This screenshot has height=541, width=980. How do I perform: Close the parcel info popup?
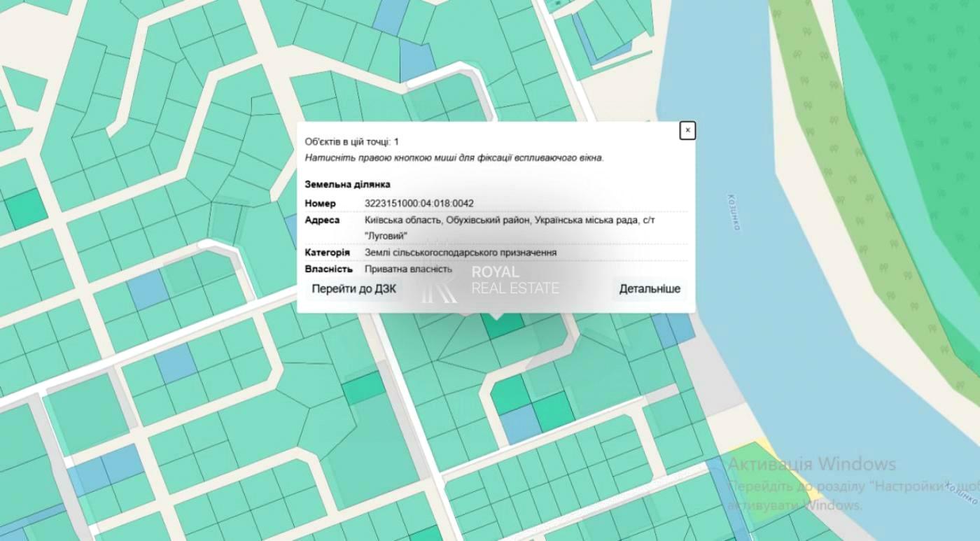[687, 130]
